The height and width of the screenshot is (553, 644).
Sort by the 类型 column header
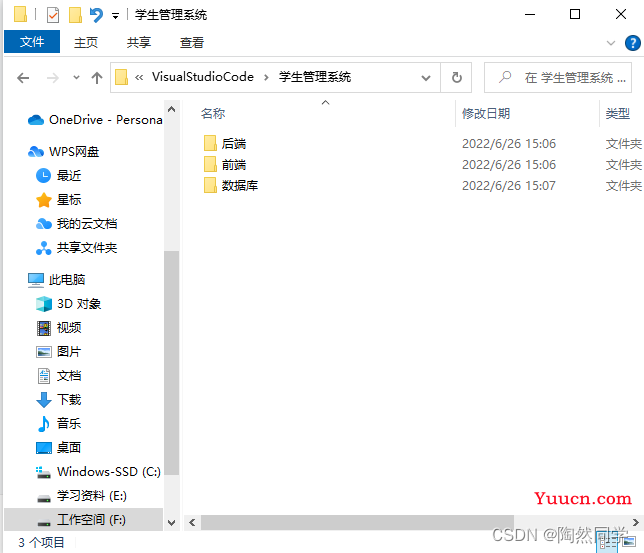(618, 113)
